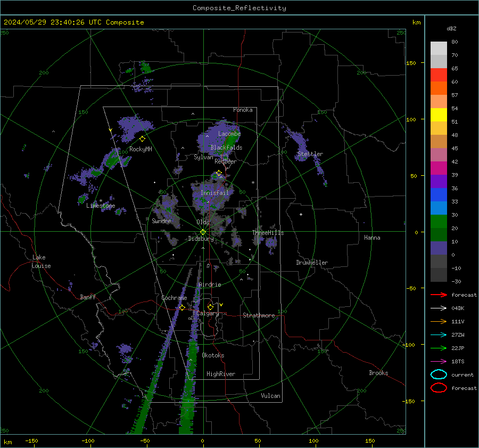Click the dBZ legend heading

click(451, 28)
